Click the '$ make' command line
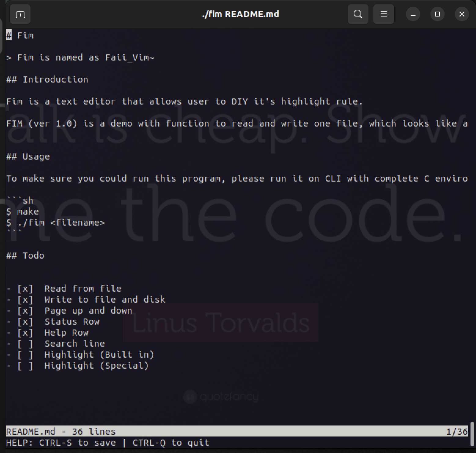The image size is (476, 453). (x=23, y=212)
